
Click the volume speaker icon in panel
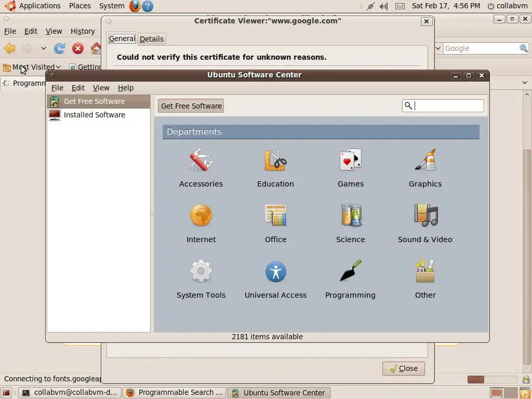pyautogui.click(x=384, y=6)
